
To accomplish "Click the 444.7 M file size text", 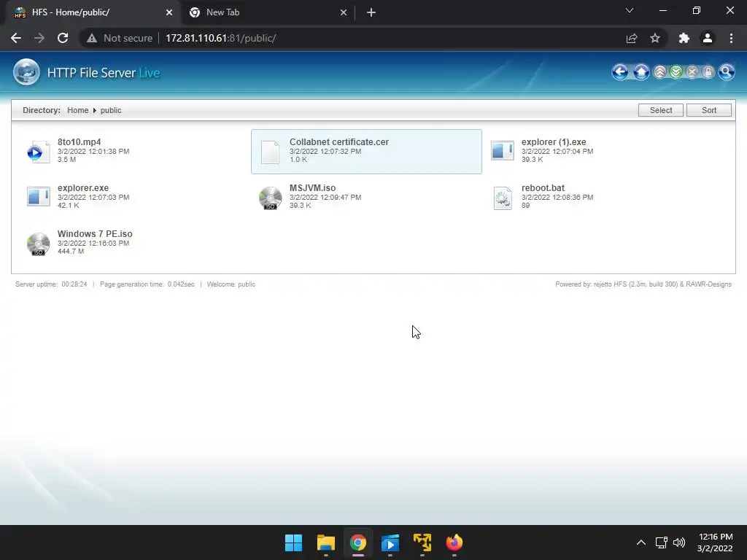I will 71,251.
